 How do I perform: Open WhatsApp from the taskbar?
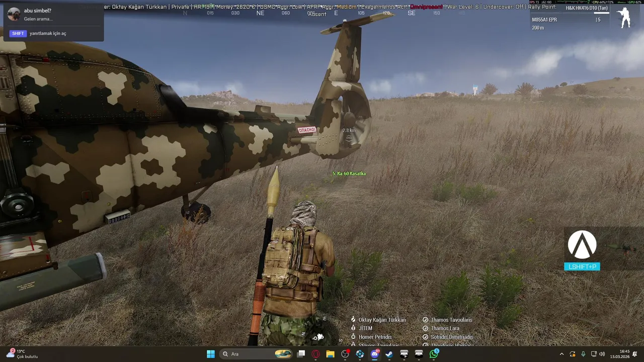pos(434,354)
